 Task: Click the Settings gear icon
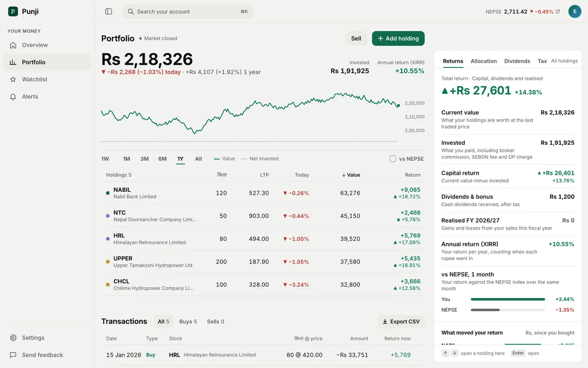(x=13, y=338)
